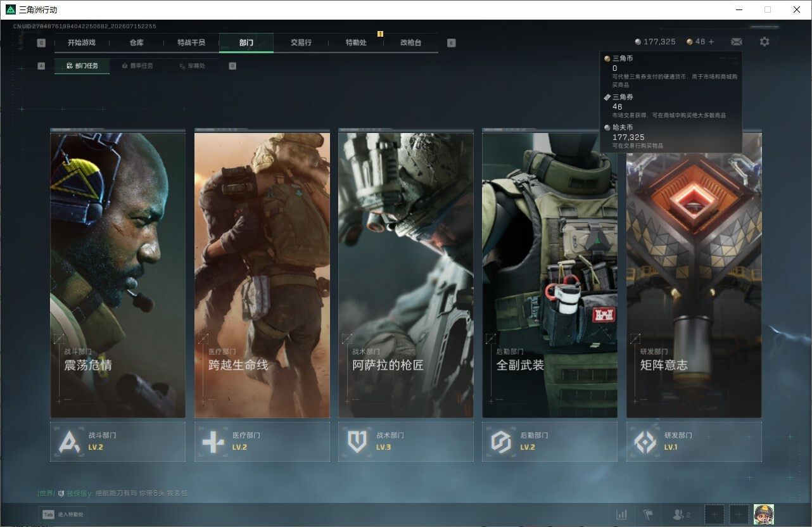Open the 震荡危情 combat department card

[x=118, y=273]
